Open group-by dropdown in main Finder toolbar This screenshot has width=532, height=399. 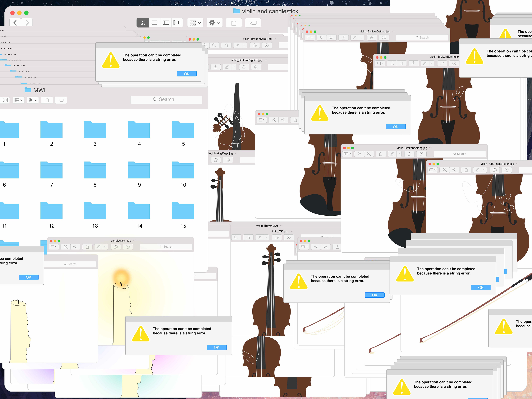195,23
